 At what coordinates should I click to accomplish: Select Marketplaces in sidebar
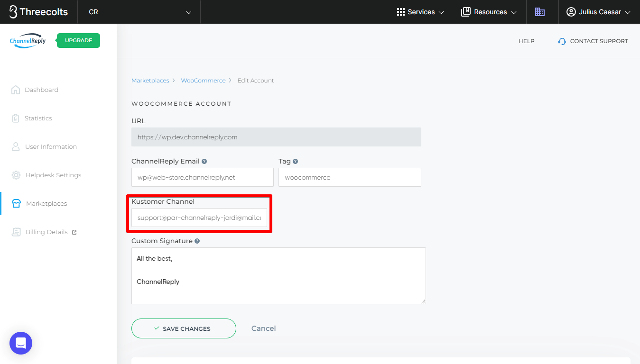click(x=46, y=203)
